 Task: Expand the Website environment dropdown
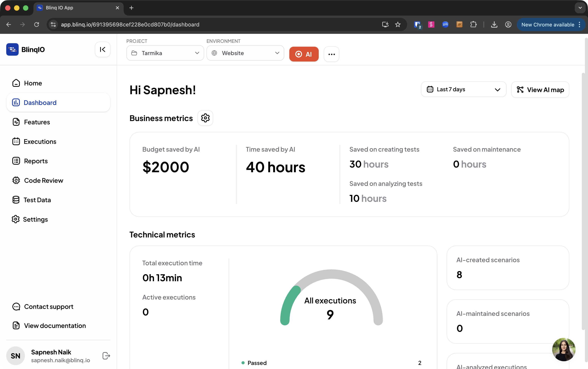tap(245, 53)
